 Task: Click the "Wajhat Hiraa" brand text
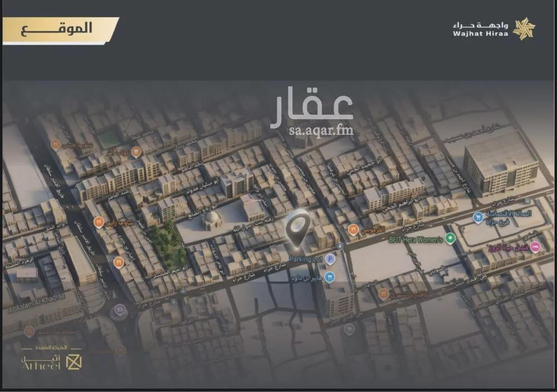(x=480, y=34)
